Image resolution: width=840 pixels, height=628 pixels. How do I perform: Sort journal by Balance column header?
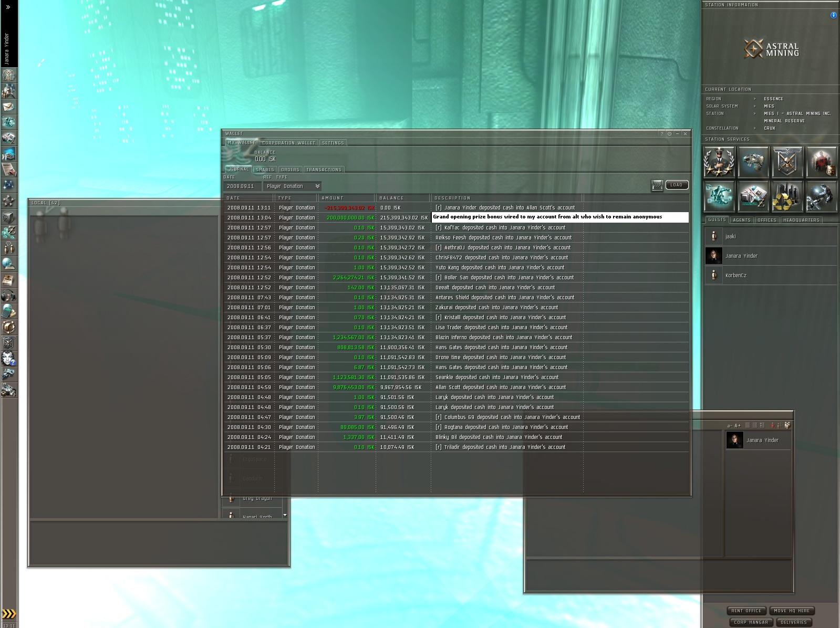tap(403, 198)
